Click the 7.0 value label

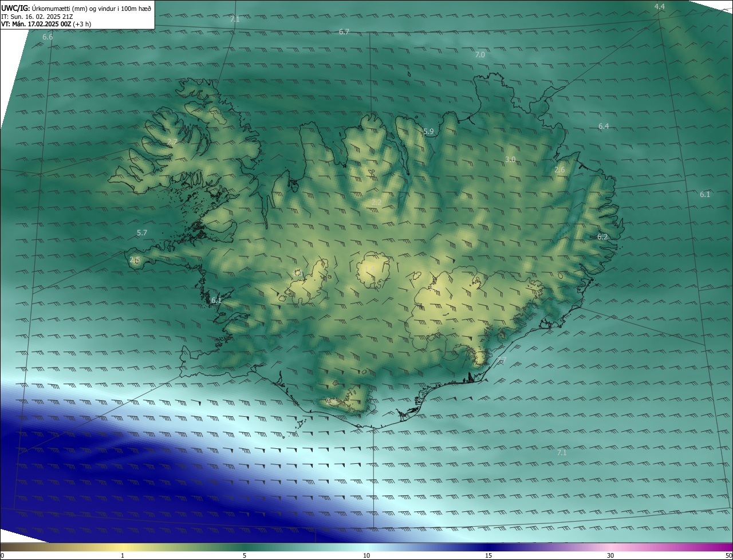(x=480, y=55)
